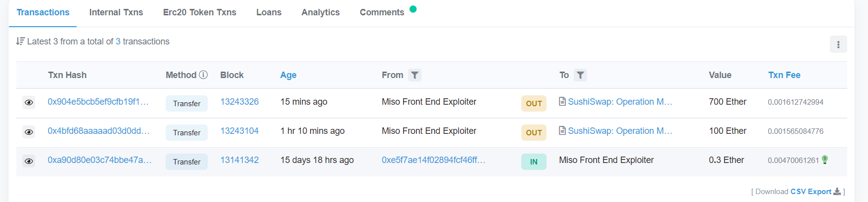This screenshot has width=868, height=202.
Task: Click the OUT badge on 700 Ether row
Action: click(x=534, y=103)
